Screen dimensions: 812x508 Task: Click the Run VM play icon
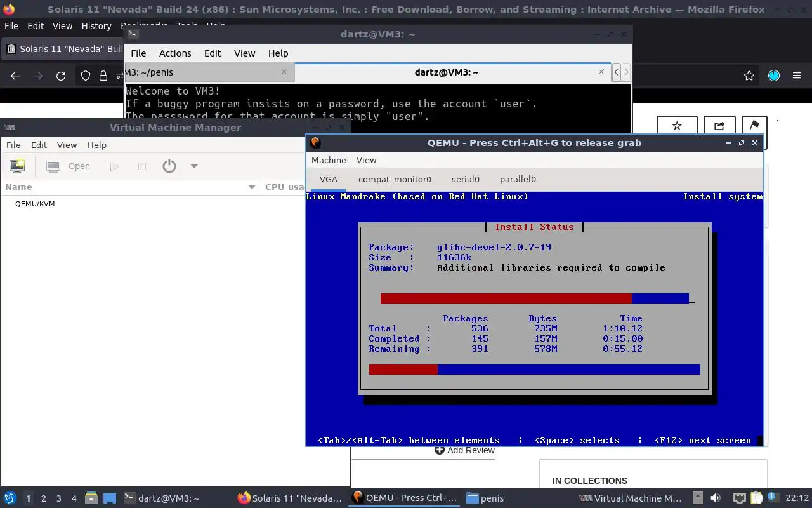[x=114, y=166]
